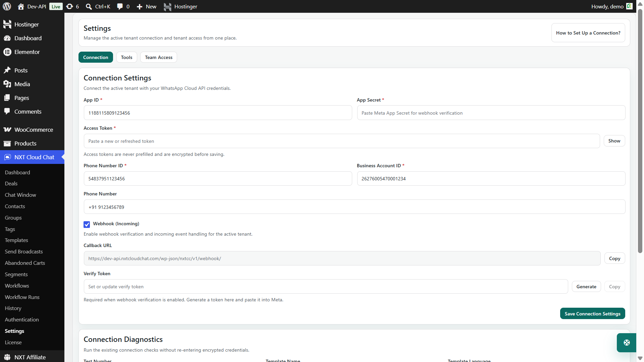Image resolution: width=644 pixels, height=362 pixels.
Task: Click the Dashboard gauge icon in sidebar
Action: pyautogui.click(x=7, y=38)
